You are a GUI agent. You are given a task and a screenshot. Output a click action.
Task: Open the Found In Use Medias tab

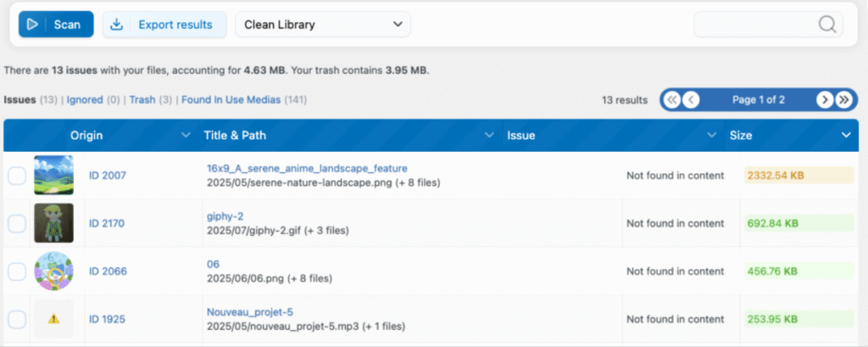click(231, 100)
